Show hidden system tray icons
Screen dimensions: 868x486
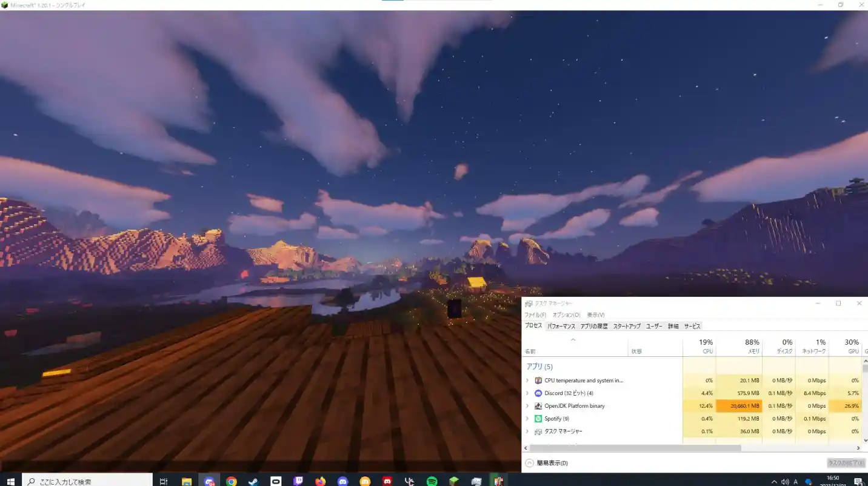(773, 482)
